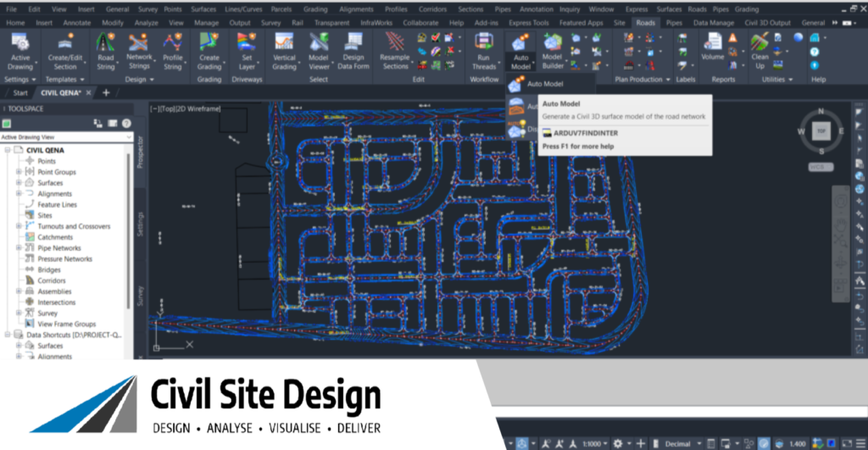Collapse the CIVIL QENA tree node
The image size is (868, 450).
pos(8,150)
